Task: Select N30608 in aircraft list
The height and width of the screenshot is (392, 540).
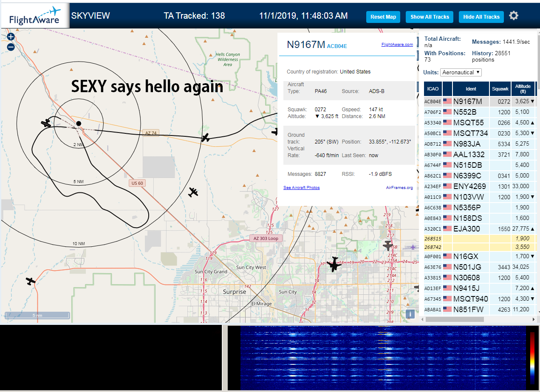Action: coord(480,277)
